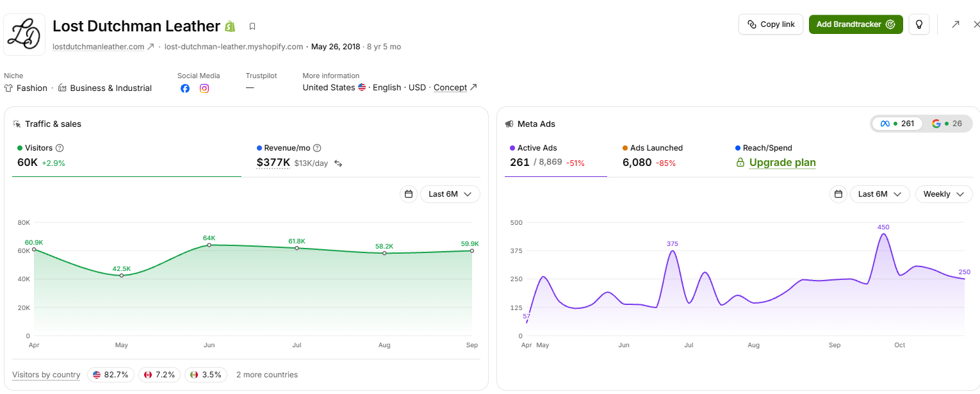Expand the Weekly interval dropdown
This screenshot has height=394, width=980.
click(x=944, y=194)
